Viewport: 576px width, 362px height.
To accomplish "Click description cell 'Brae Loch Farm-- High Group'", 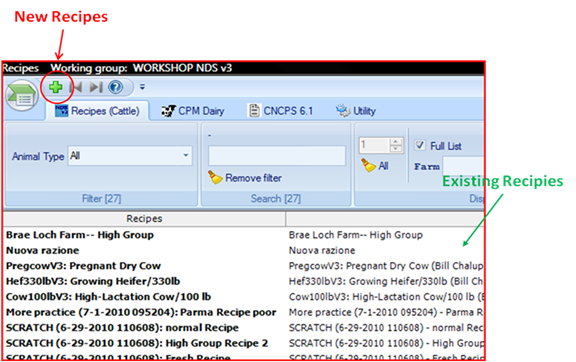I will 356,235.
